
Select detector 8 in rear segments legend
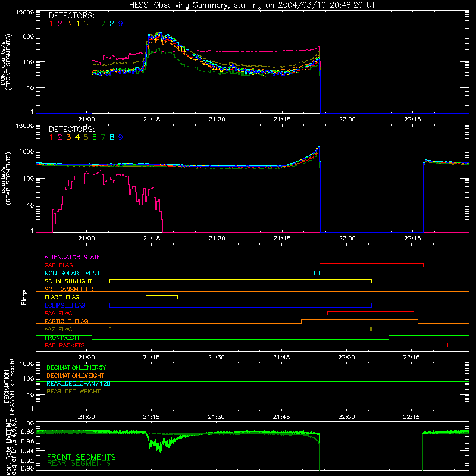pyautogui.click(x=112, y=137)
